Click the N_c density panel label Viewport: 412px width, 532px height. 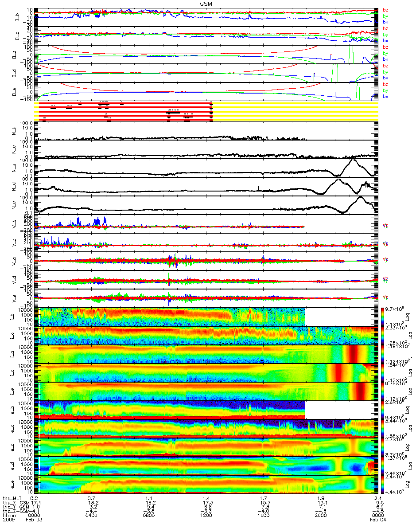15,150
